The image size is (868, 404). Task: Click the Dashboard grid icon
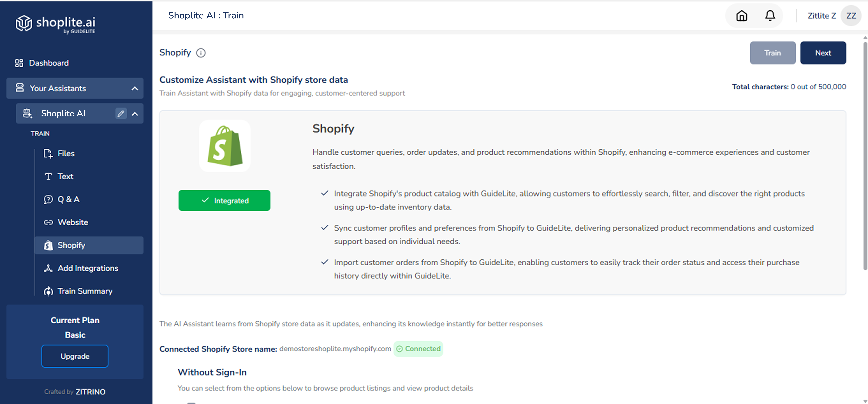[19, 63]
